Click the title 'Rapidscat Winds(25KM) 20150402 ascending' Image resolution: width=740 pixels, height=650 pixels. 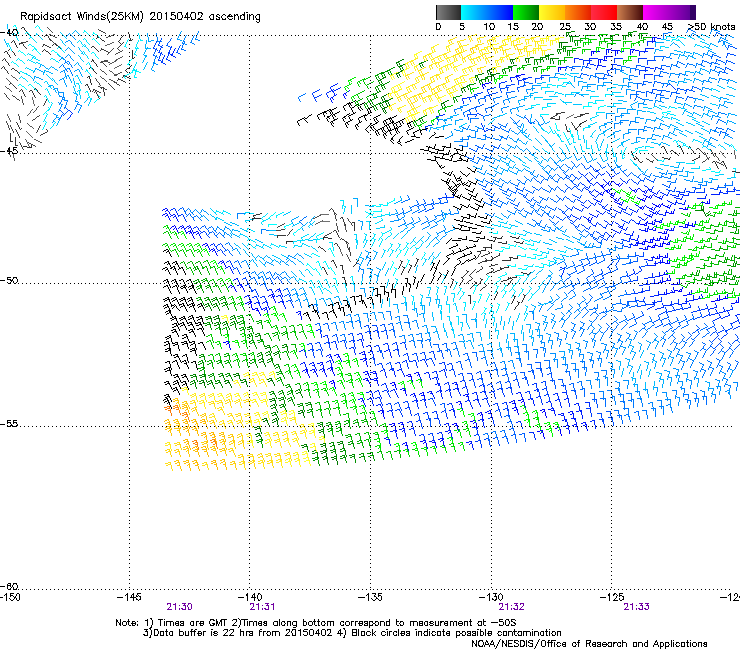pos(140,17)
